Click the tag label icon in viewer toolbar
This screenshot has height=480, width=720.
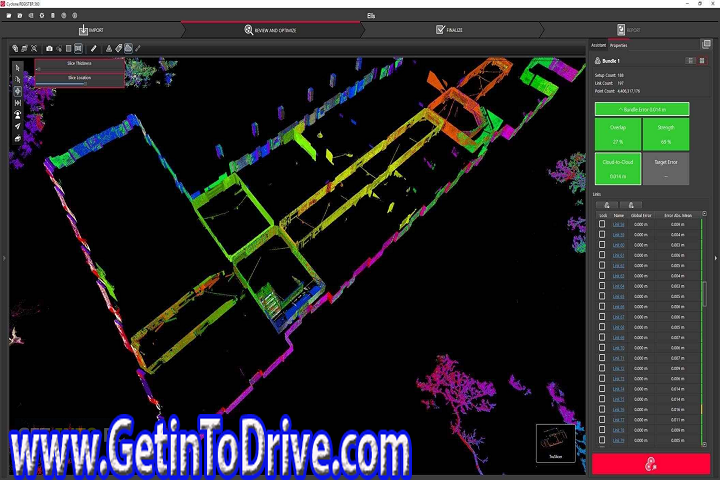click(x=118, y=48)
